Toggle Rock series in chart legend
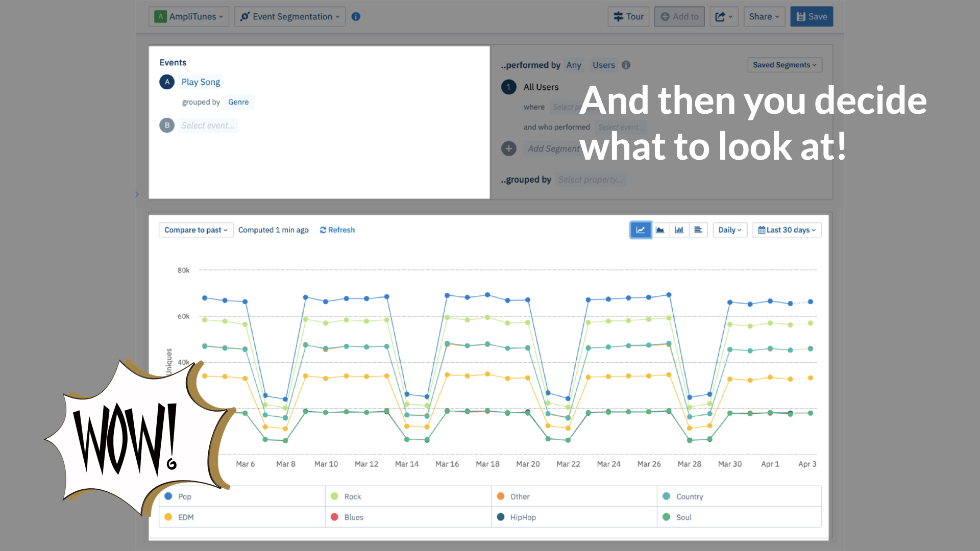The image size is (980, 551). pos(352,496)
